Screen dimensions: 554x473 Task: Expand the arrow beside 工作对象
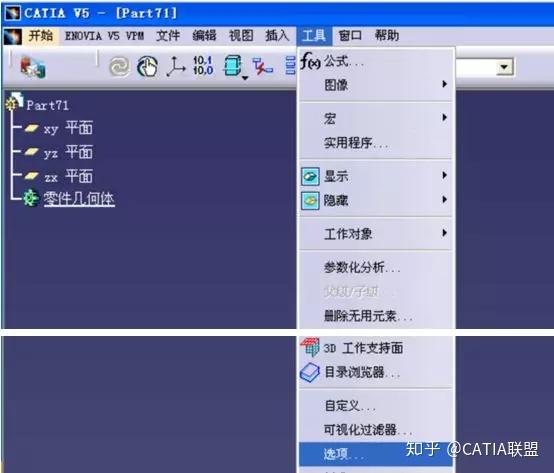click(x=444, y=232)
